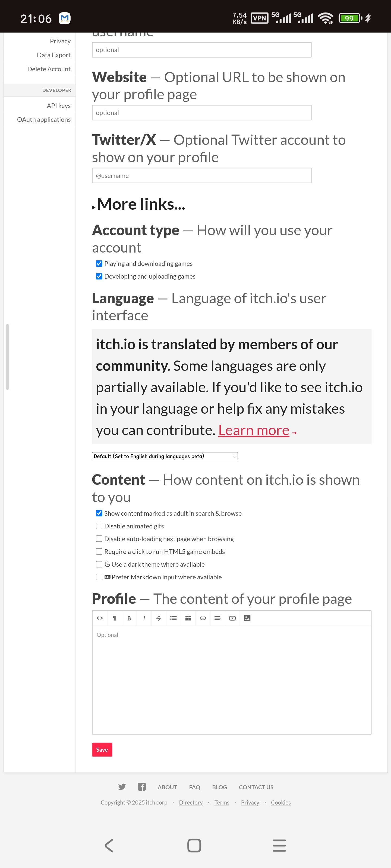The width and height of the screenshot is (391, 868).
Task: Open the interface language dropdown
Action: pyautogui.click(x=165, y=456)
